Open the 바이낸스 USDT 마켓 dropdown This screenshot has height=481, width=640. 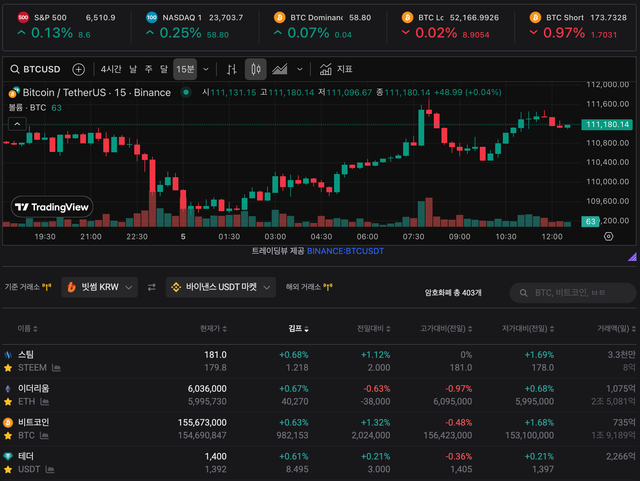coord(220,287)
